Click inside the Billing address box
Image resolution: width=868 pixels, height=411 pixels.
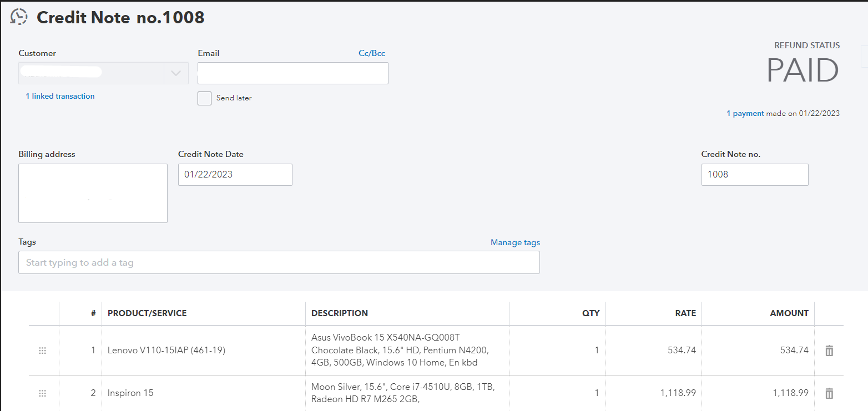[x=93, y=193]
